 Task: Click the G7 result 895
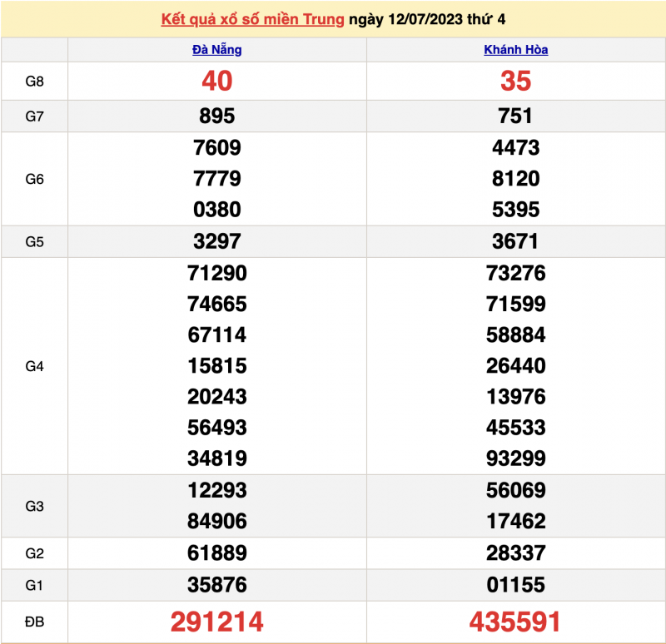[x=216, y=116]
